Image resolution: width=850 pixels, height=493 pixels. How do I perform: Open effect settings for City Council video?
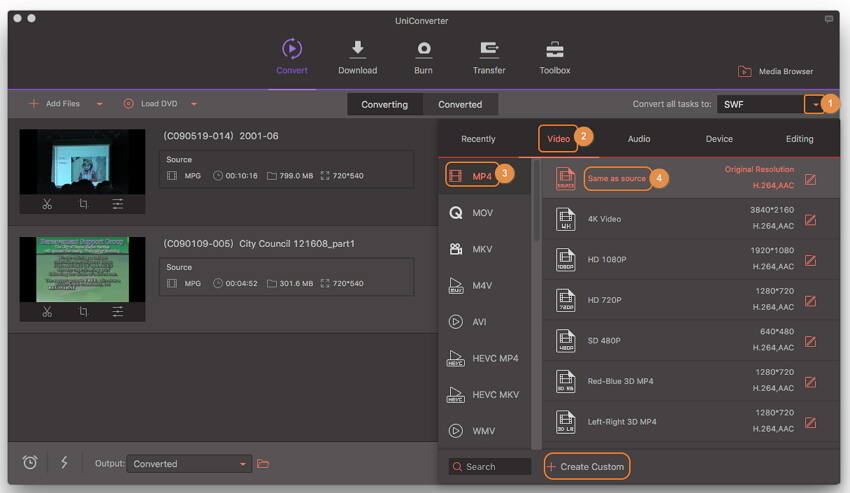point(118,312)
